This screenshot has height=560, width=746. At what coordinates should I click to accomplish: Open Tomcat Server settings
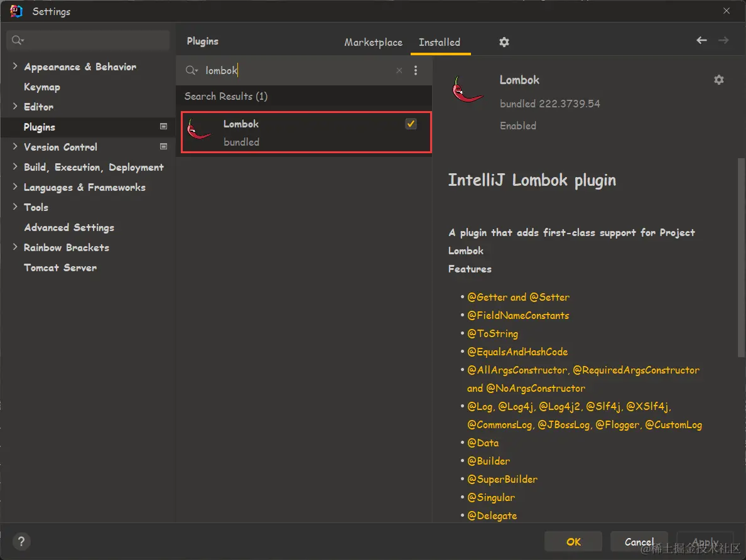[60, 267]
